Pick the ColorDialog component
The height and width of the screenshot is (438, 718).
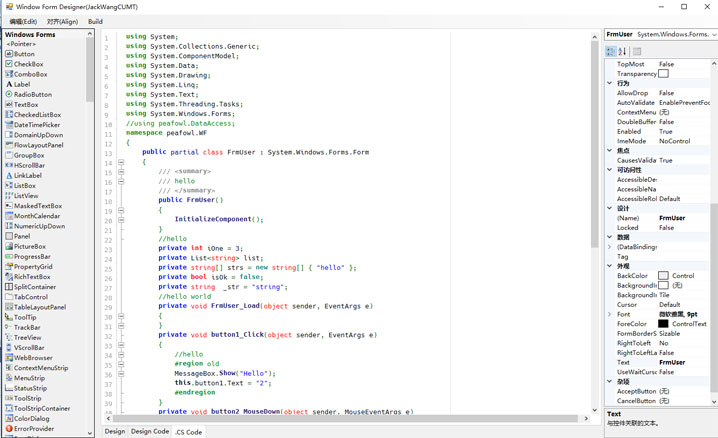coord(27,419)
